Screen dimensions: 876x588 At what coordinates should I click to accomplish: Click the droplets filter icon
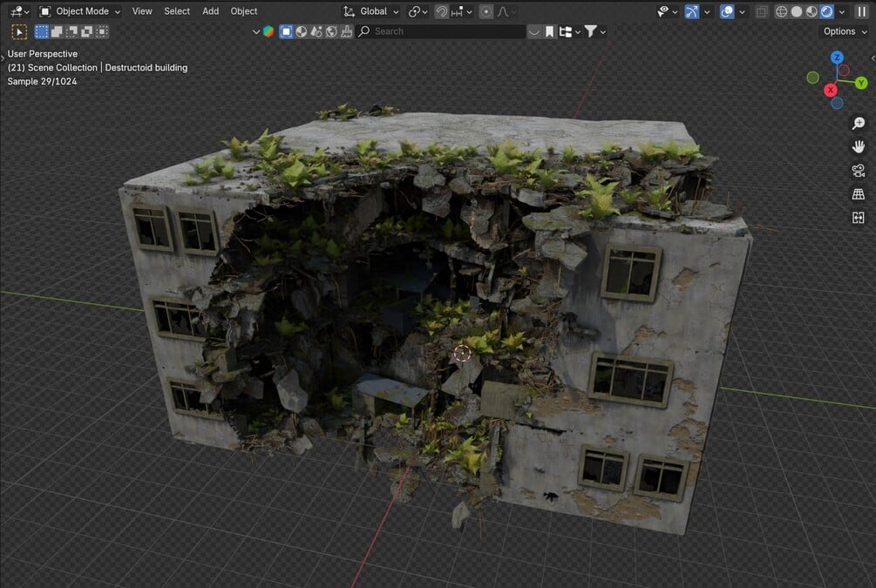(316, 32)
